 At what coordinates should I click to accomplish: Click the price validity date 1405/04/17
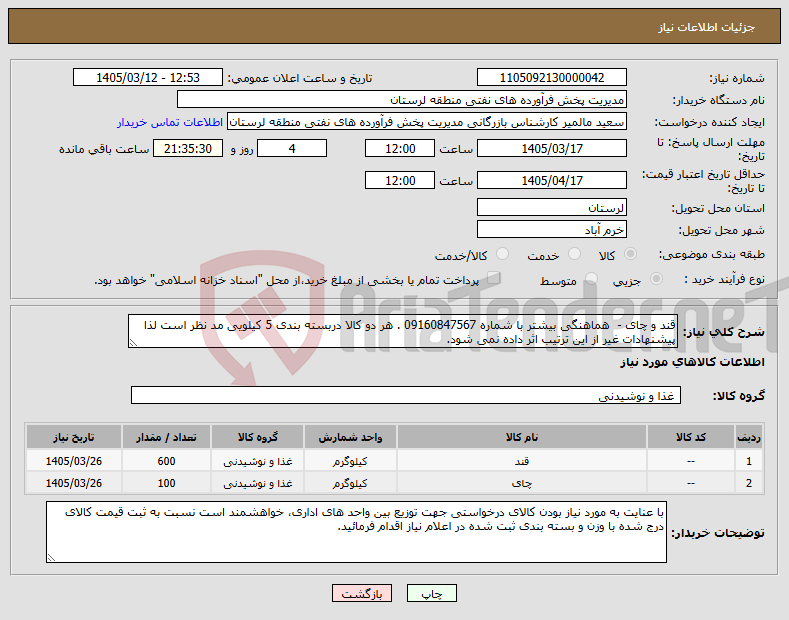coord(551,180)
